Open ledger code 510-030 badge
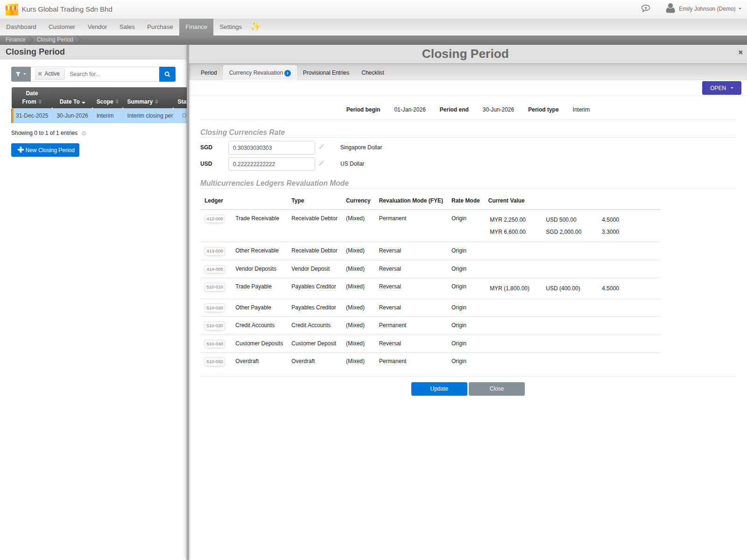Image resolution: width=747 pixels, height=560 pixels. click(215, 326)
